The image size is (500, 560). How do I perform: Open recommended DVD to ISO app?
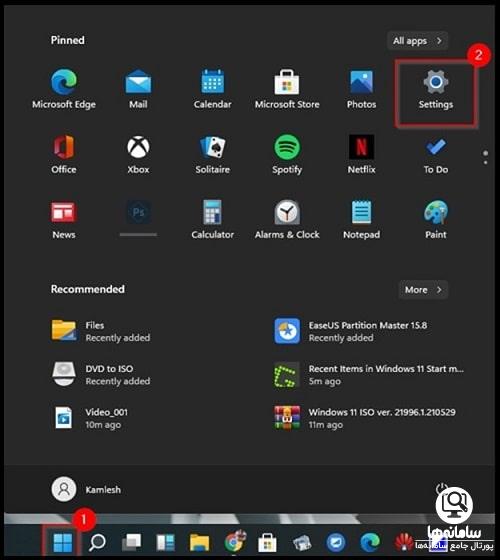tap(101, 375)
